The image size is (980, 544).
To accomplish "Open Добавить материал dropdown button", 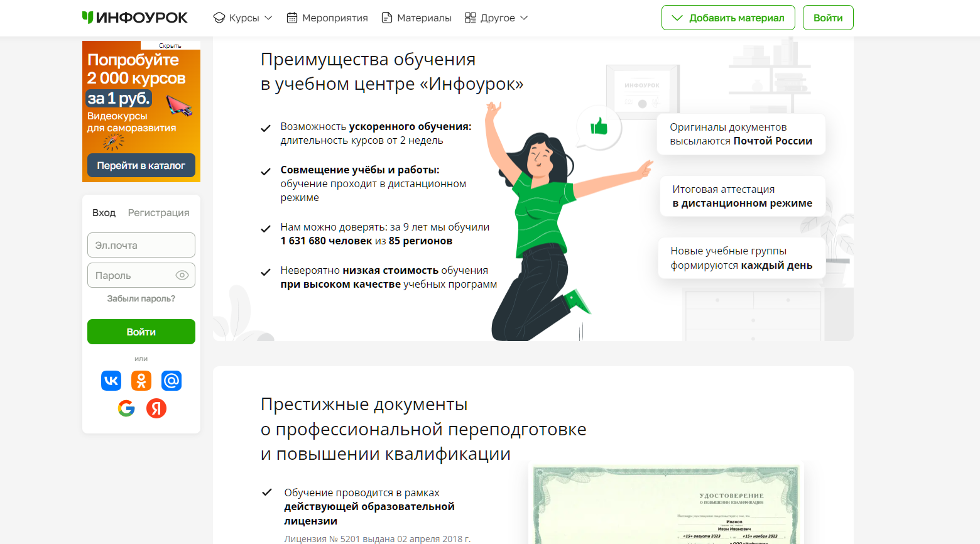I will coord(728,18).
